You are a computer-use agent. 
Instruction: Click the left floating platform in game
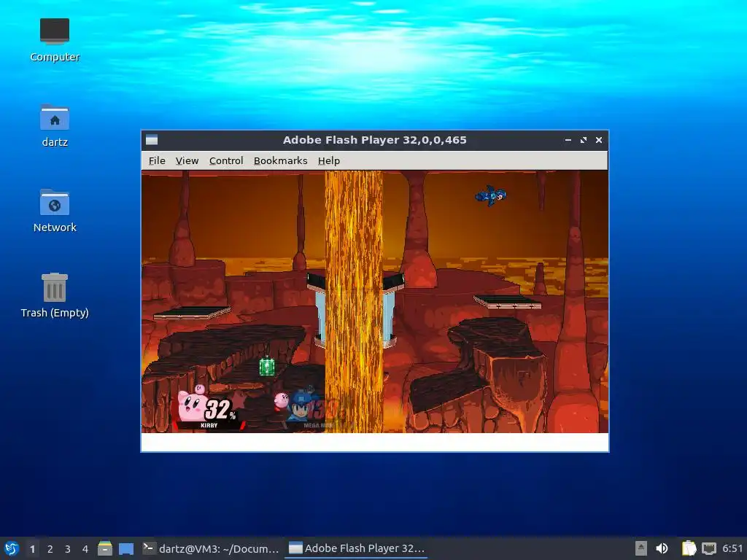pyautogui.click(x=192, y=312)
